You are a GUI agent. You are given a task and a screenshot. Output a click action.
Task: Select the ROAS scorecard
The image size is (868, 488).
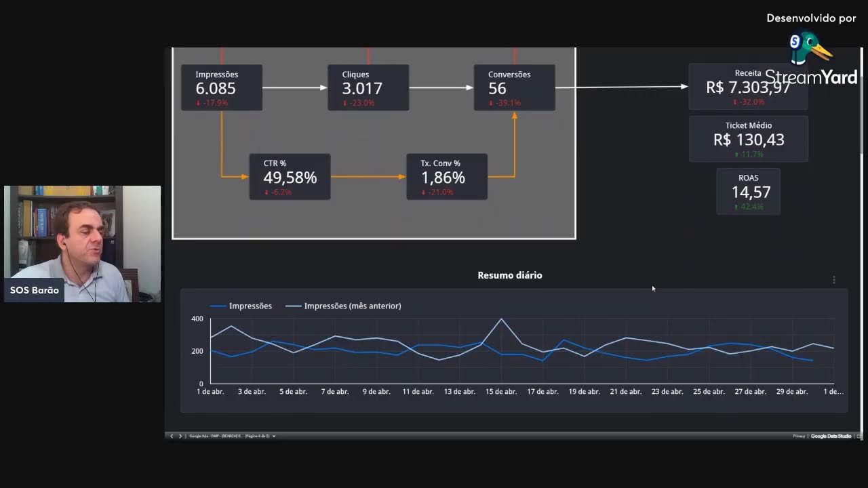[x=749, y=191]
